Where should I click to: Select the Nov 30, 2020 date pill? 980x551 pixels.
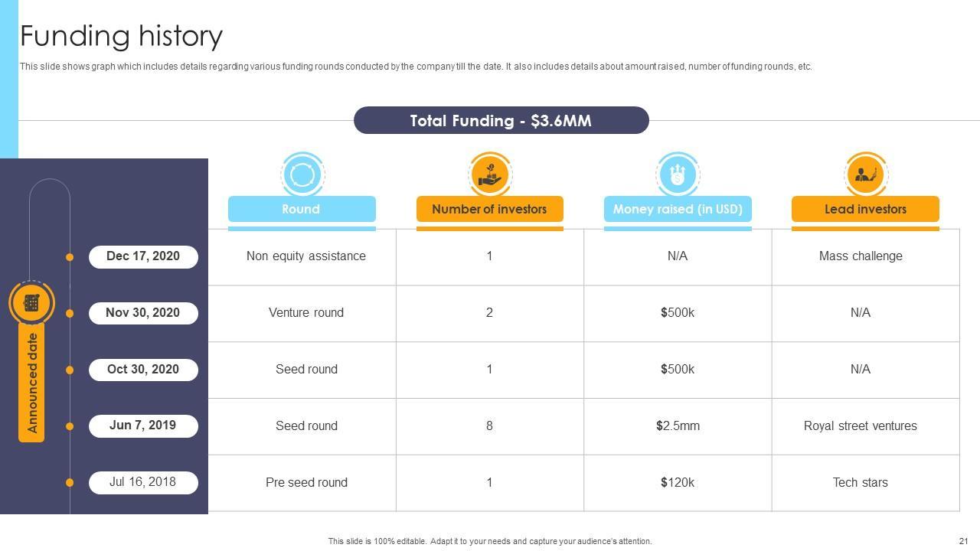[143, 313]
